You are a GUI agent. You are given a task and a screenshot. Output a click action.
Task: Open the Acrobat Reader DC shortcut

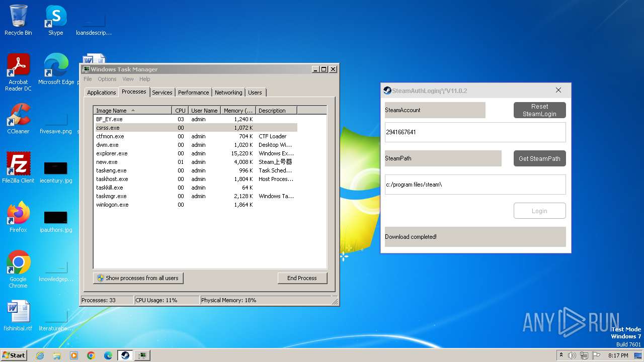tap(18, 72)
